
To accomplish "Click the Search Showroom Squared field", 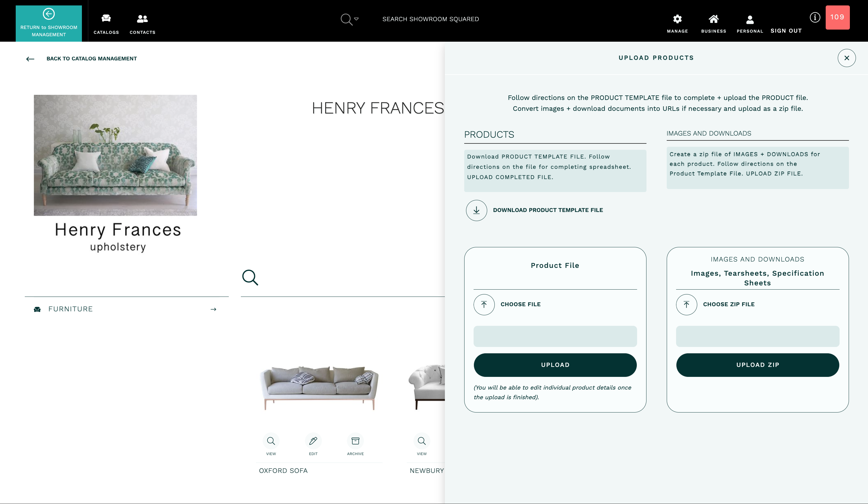I will (x=430, y=19).
